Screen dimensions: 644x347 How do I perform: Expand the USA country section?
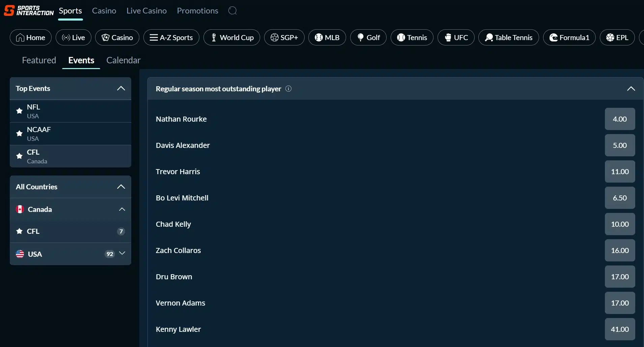click(122, 253)
